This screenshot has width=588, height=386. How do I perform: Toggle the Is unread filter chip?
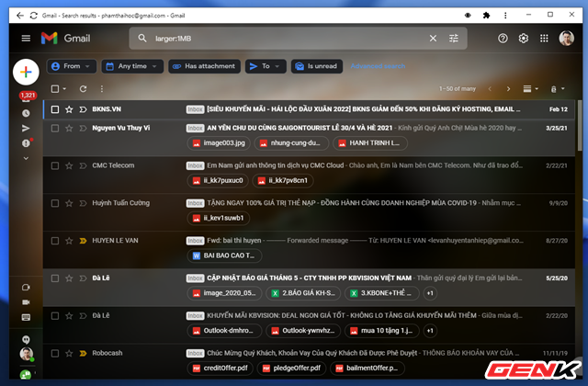317,66
